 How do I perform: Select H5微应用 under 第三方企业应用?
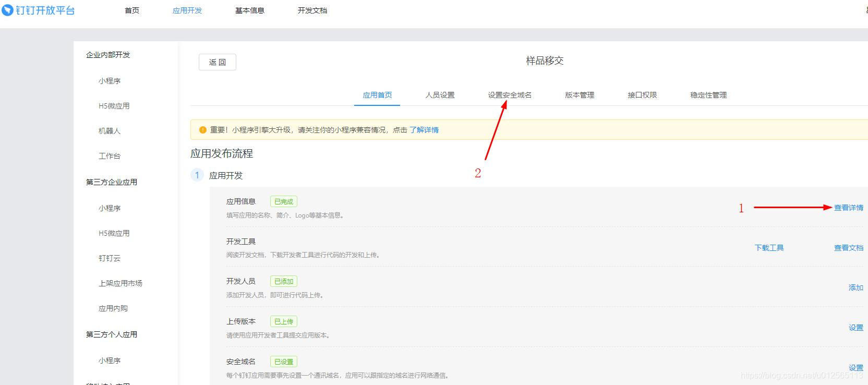coord(114,233)
